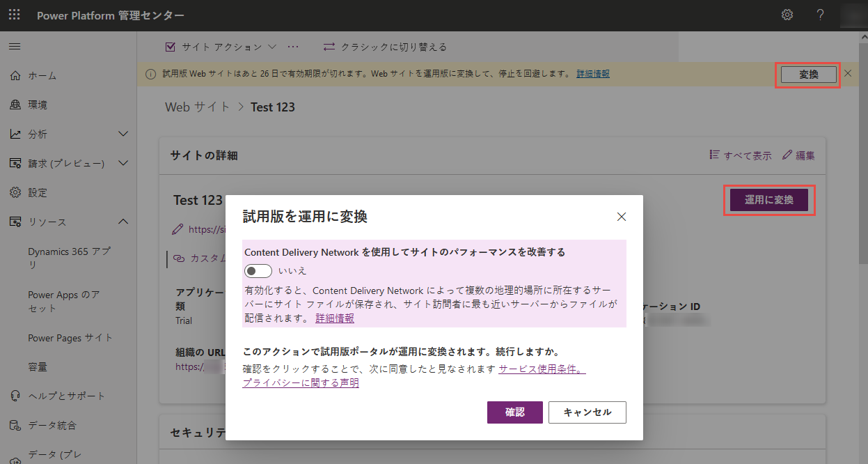Expand 請求 (プレビュー) section chevron
868x464 pixels.
point(123,163)
